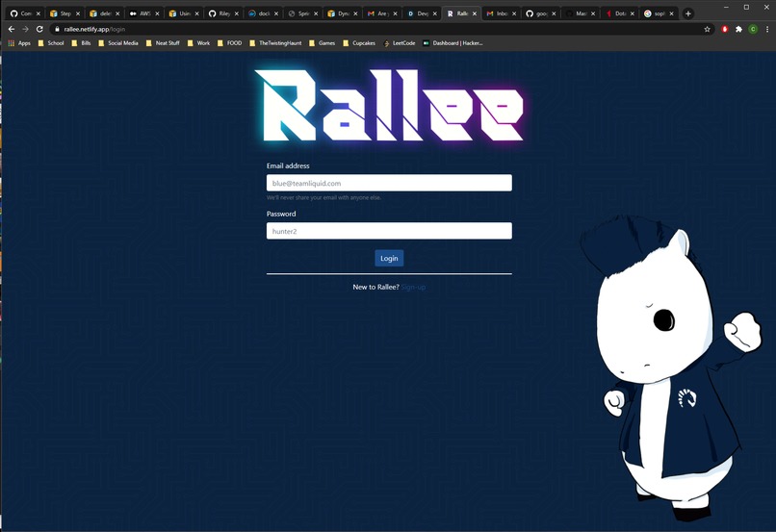
Task: Open the green profile avatar "C"
Action: 753,29
